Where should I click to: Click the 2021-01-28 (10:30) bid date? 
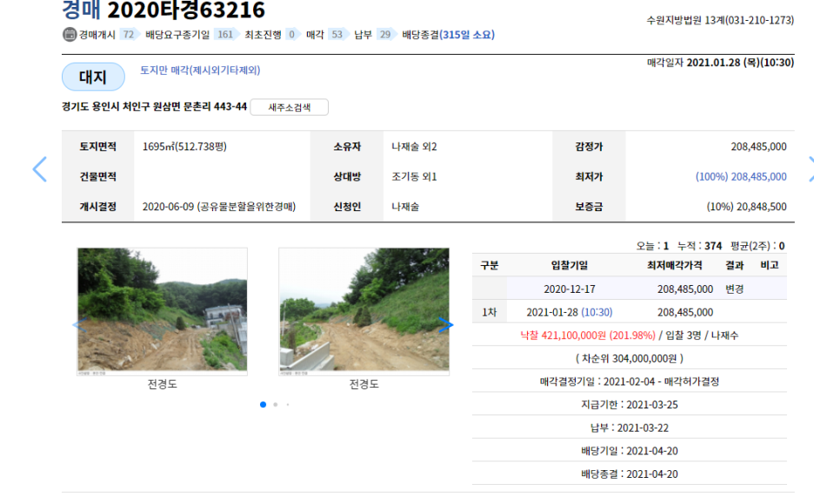(x=570, y=312)
